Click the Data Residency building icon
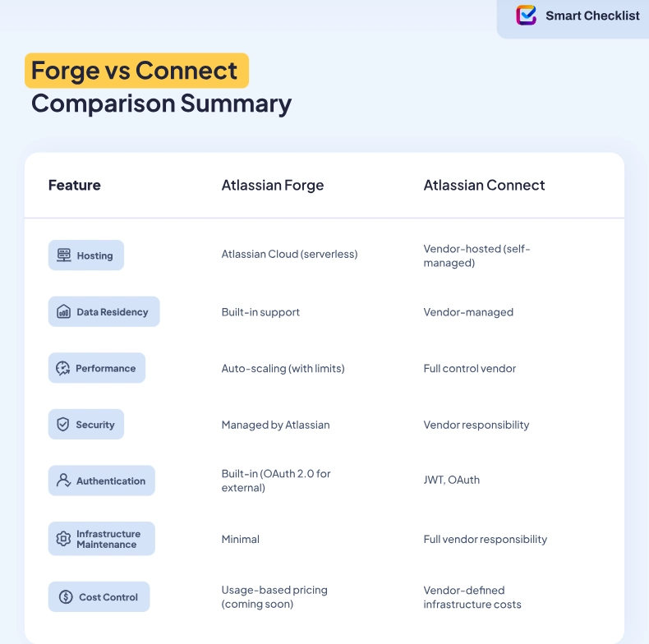Screen dimensions: 649x644 click(64, 312)
